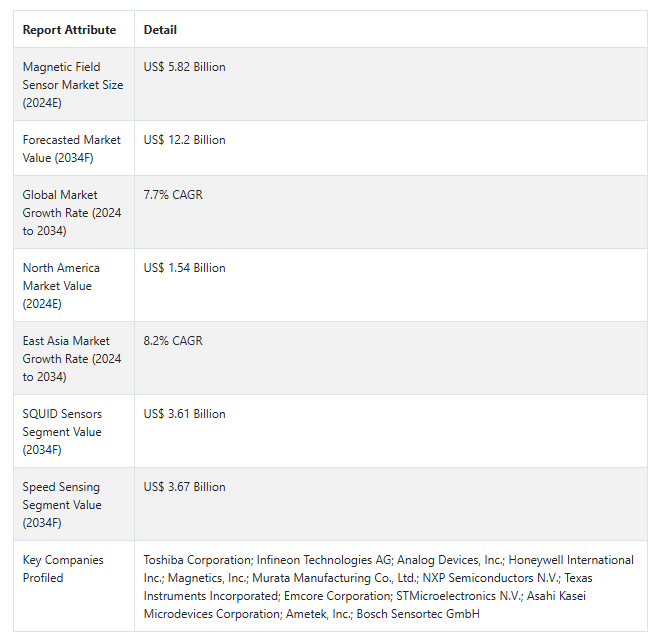Select the East Asia Market Growth Rate cell
This screenshot has width=655, height=639.
(x=72, y=359)
